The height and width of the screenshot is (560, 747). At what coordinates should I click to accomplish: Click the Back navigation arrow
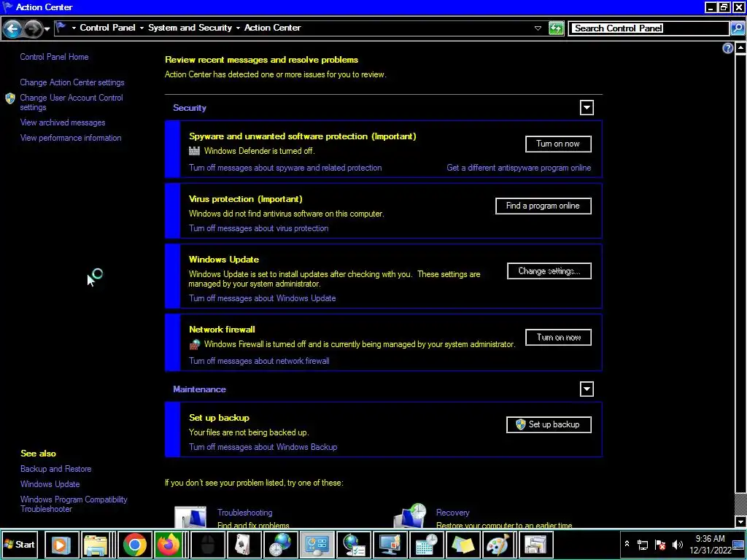pos(12,28)
